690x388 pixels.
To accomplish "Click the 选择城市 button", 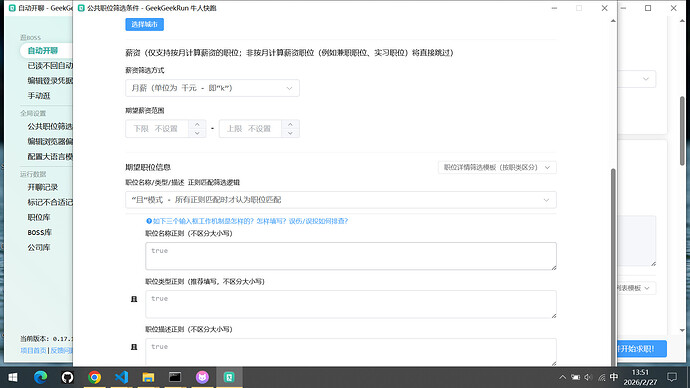I will point(144,24).
